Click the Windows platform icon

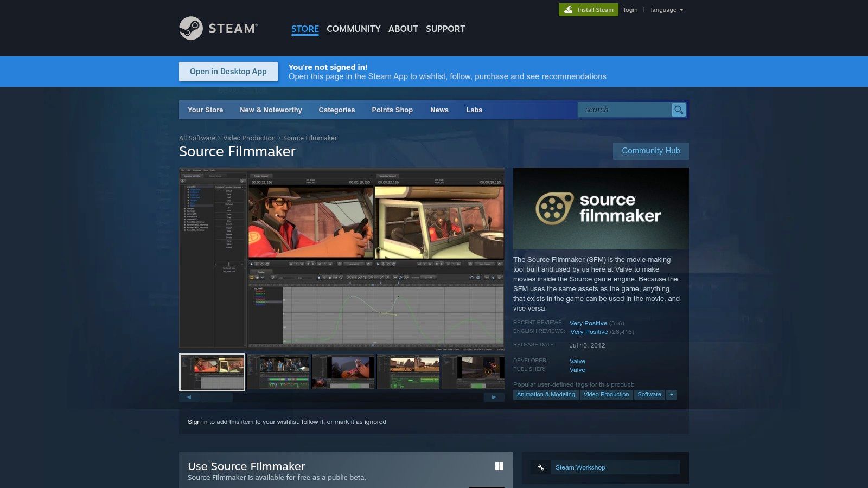coord(499,466)
